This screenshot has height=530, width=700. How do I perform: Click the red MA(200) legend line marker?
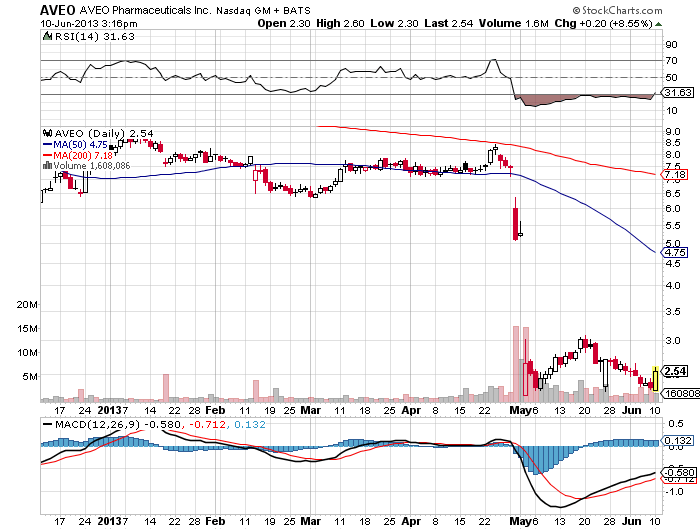47,155
